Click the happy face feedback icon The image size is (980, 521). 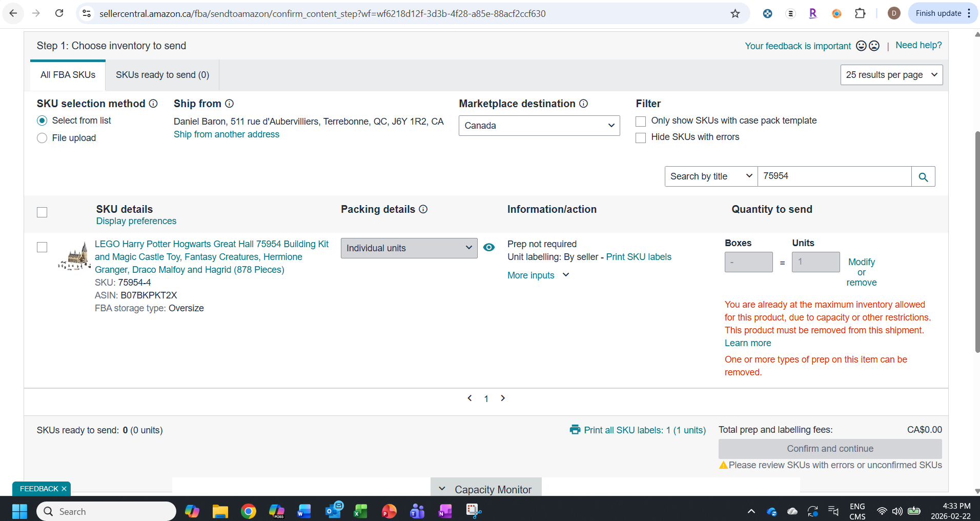861,46
